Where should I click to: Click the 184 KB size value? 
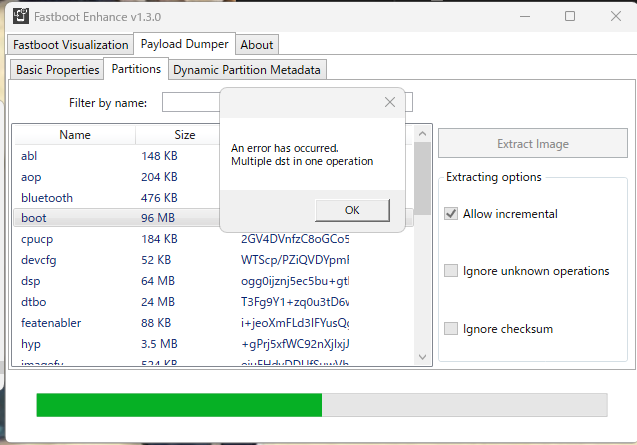[x=159, y=239]
